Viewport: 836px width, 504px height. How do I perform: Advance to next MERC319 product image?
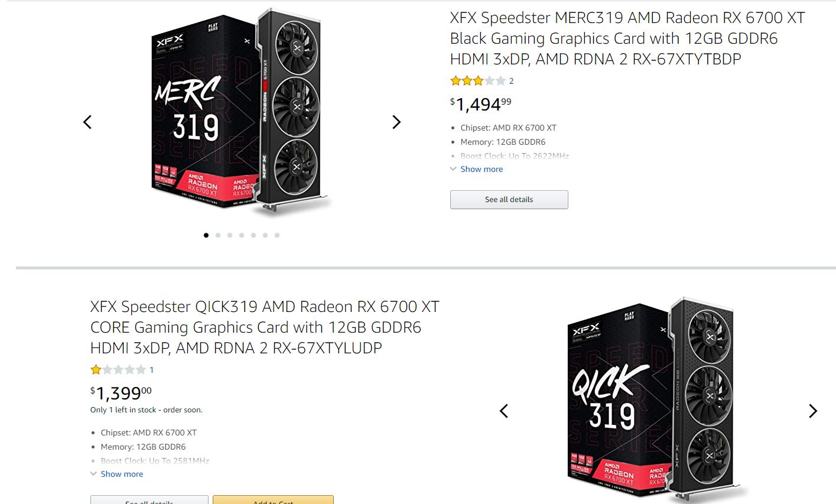point(396,122)
